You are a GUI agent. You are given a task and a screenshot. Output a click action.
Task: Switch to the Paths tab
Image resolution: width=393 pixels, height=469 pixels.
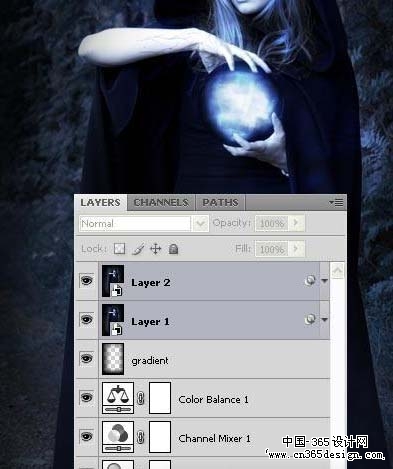(x=220, y=202)
